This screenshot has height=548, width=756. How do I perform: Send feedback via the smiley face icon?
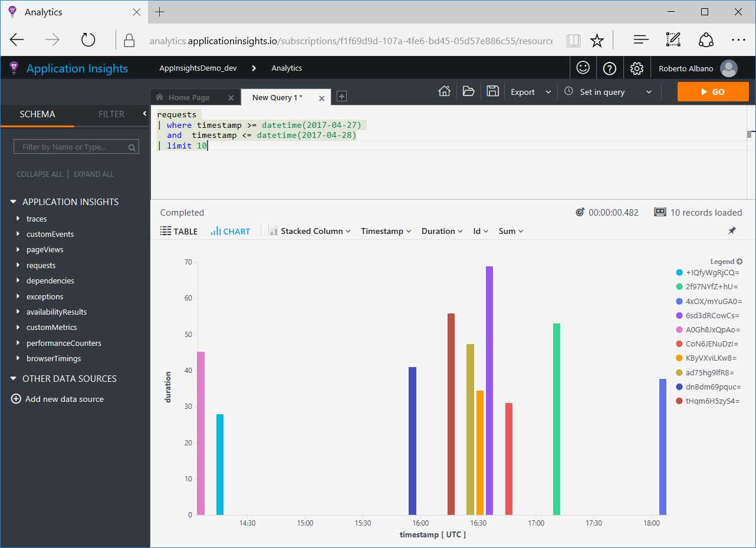pos(583,68)
